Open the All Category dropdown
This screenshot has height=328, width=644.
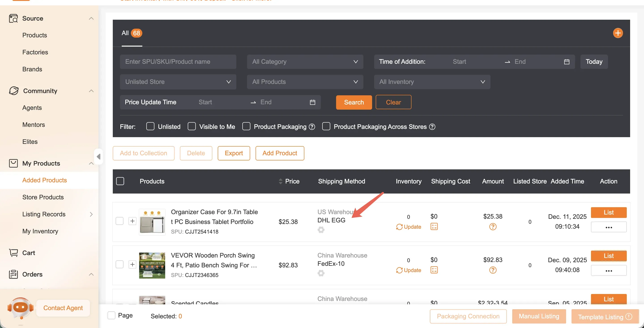pos(305,62)
